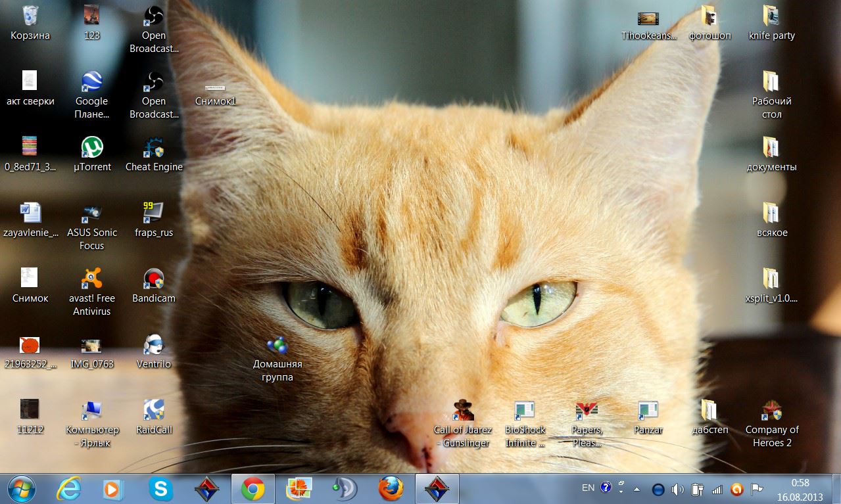The width and height of the screenshot is (841, 504).
Task: Open the blue circle tray icon
Action: (x=658, y=489)
